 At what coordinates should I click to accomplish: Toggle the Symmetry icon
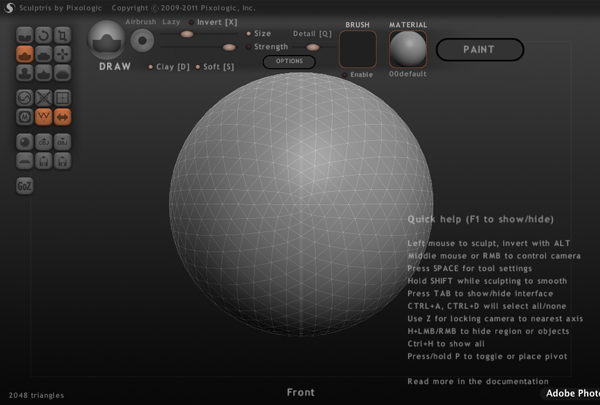pyautogui.click(x=62, y=116)
